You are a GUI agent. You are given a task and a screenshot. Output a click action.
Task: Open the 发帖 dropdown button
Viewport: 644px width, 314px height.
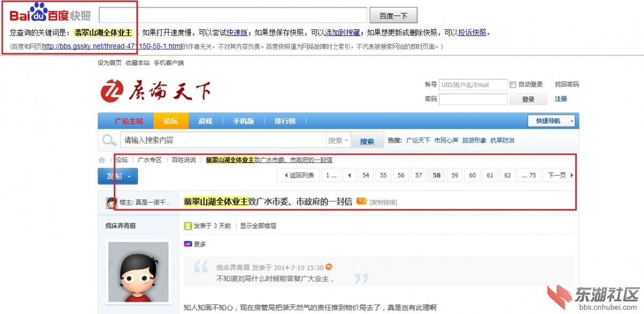pyautogui.click(x=118, y=176)
